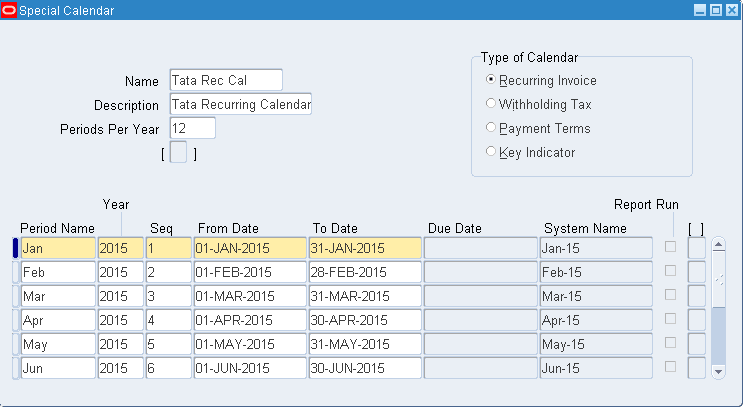Select the Key Indicator radio button

tap(490, 152)
